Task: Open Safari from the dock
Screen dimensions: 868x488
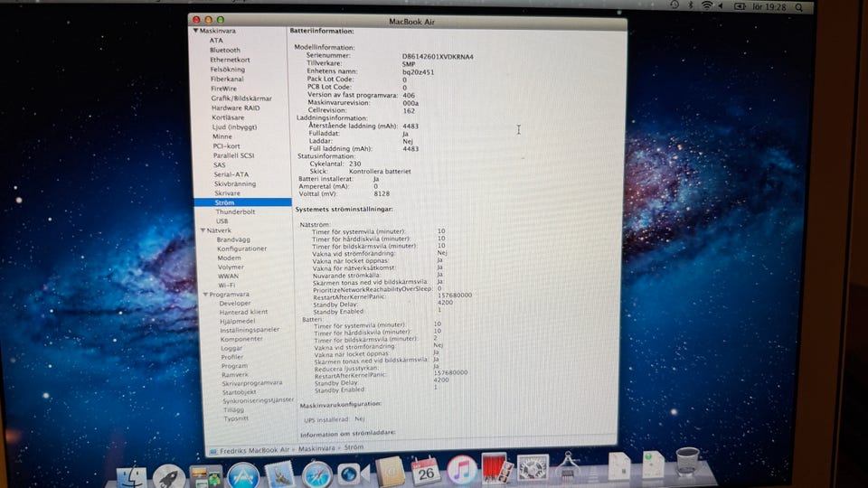Action: (x=316, y=475)
